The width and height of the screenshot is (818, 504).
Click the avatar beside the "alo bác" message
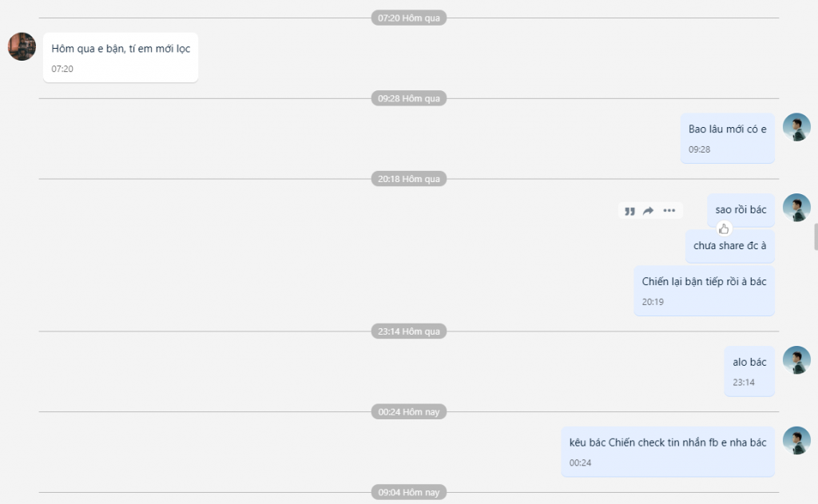pyautogui.click(x=796, y=360)
